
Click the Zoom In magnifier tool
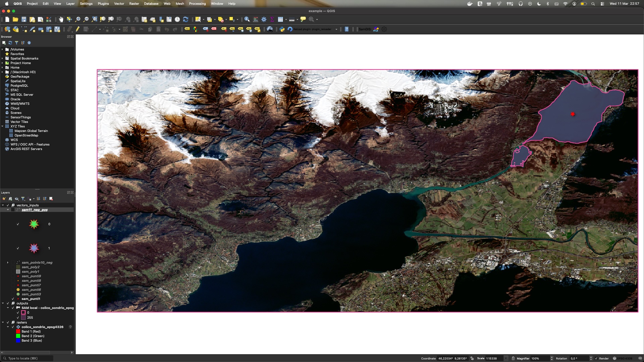pyautogui.click(x=78, y=19)
